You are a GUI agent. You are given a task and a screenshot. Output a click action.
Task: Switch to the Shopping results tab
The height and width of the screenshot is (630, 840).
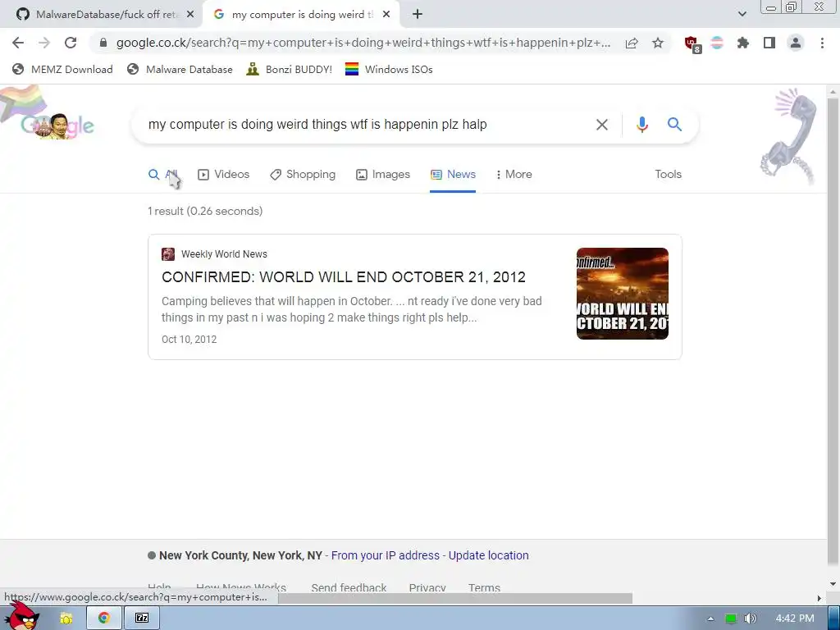(x=302, y=174)
